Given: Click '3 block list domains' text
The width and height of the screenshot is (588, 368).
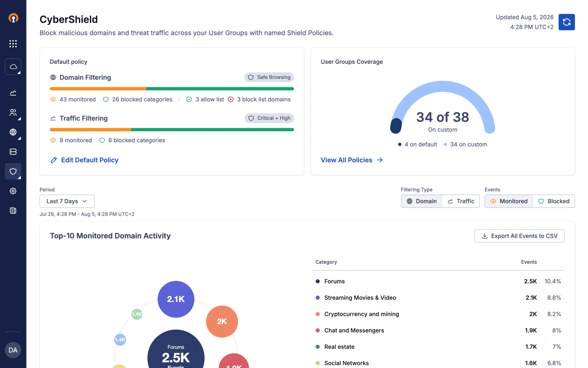Looking at the screenshot, I should click(x=264, y=99).
